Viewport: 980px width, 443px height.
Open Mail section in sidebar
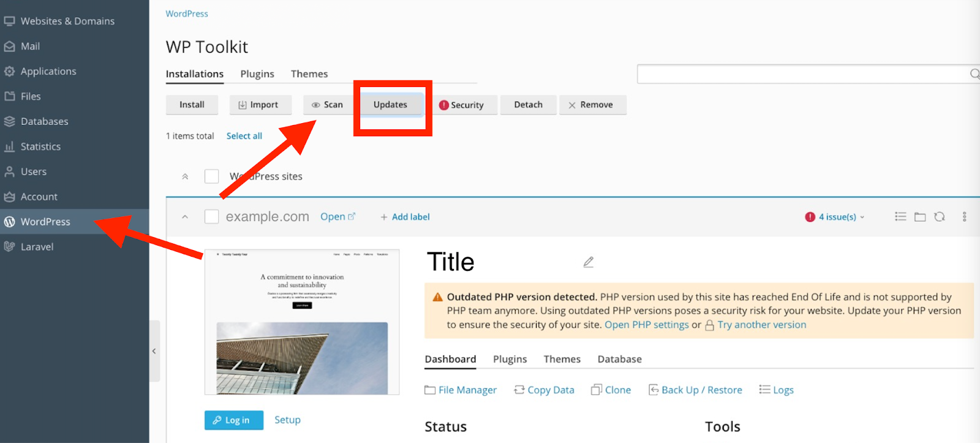[x=30, y=46]
